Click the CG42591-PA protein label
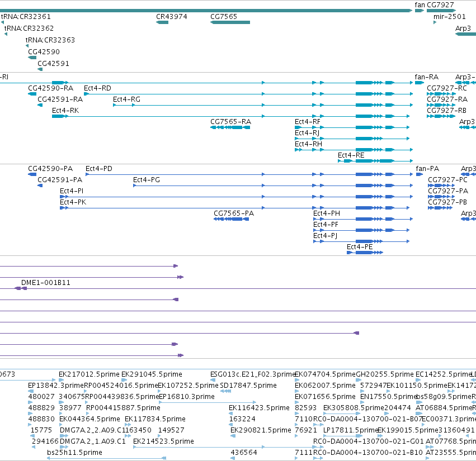 pyautogui.click(x=60, y=180)
